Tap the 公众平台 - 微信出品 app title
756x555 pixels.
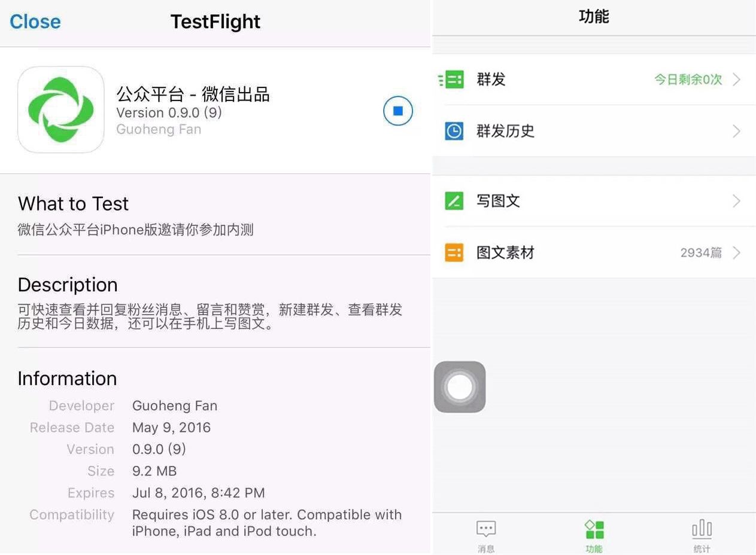pos(193,94)
